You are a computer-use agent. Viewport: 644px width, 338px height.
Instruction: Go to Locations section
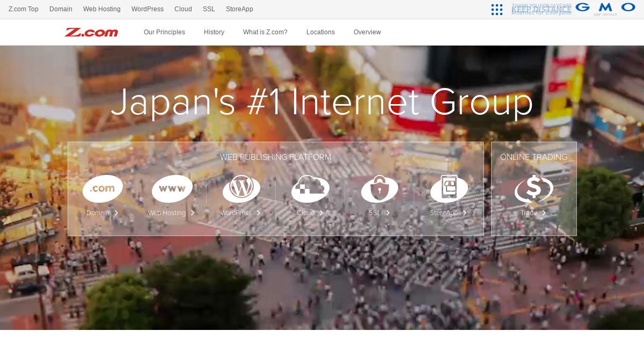320,32
